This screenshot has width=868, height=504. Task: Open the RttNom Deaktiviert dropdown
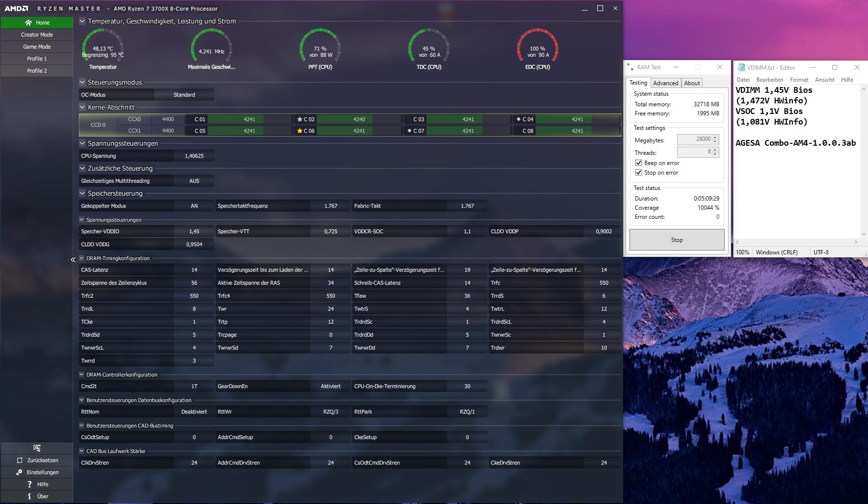(x=194, y=412)
